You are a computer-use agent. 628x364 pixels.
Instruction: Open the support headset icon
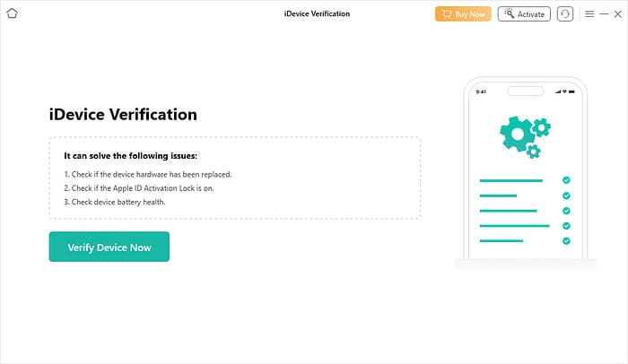pos(564,14)
